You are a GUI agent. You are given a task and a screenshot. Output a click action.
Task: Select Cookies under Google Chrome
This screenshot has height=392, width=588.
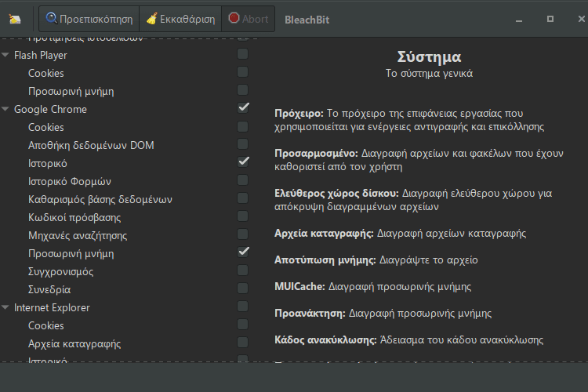click(45, 127)
